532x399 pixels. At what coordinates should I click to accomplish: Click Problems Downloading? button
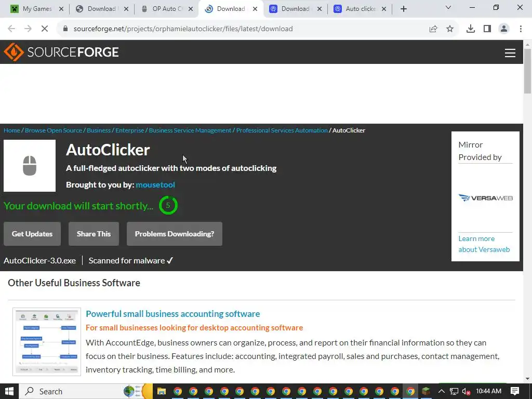(x=175, y=234)
